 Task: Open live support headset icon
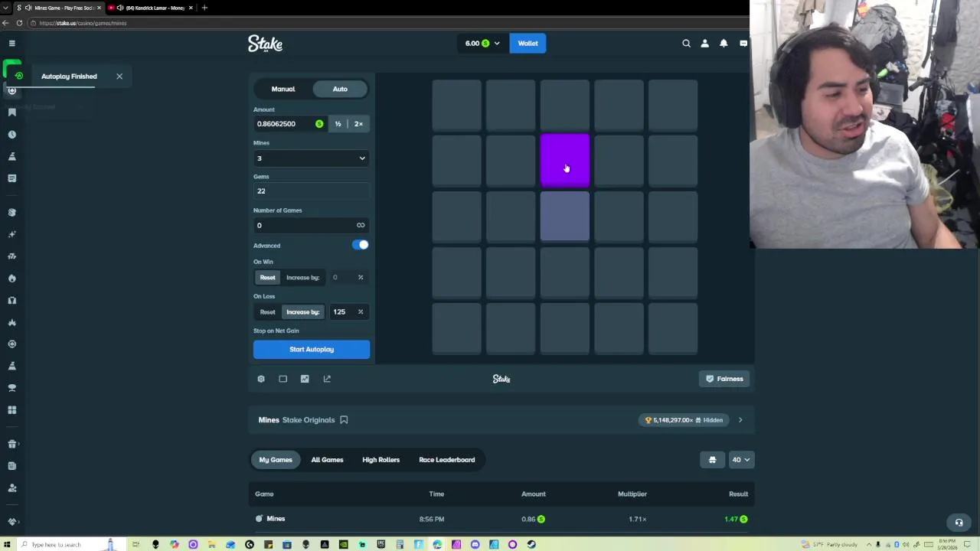(x=959, y=523)
